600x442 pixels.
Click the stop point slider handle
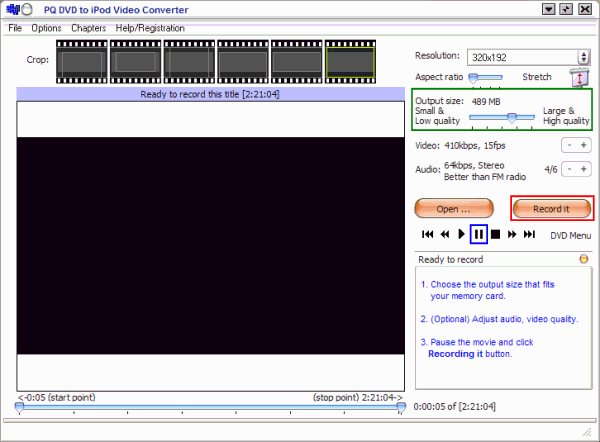tap(401, 408)
